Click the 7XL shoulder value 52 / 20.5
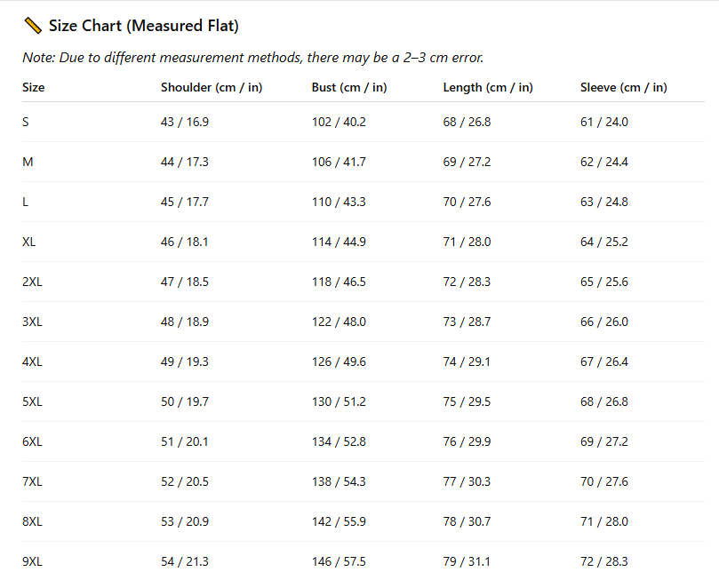This screenshot has height=588, width=719. coord(185,481)
